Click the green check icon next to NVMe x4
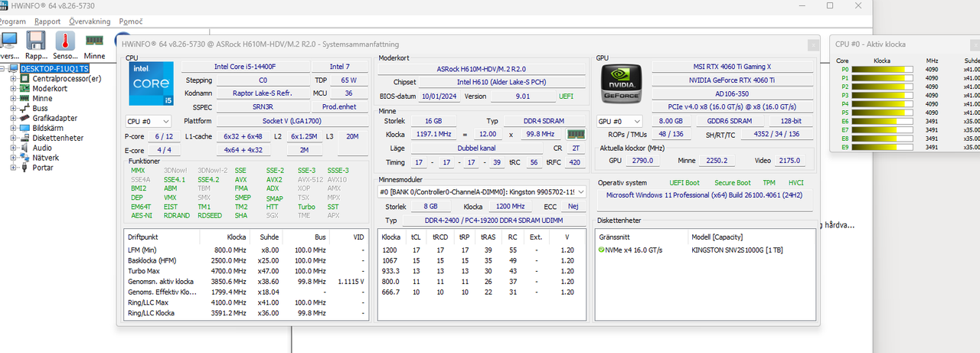Viewport: 980px width, 353px height. pos(602,250)
